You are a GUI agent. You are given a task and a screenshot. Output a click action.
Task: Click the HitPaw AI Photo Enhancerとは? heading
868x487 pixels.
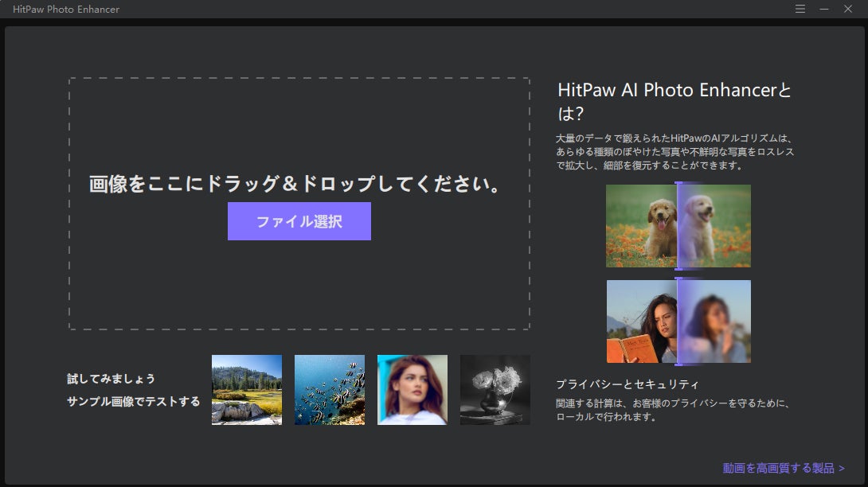click(x=674, y=101)
